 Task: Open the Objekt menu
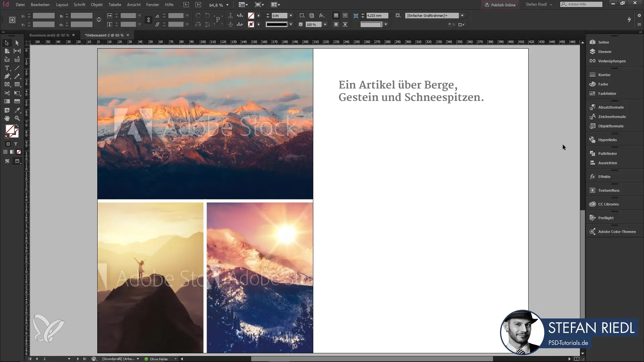tap(97, 5)
